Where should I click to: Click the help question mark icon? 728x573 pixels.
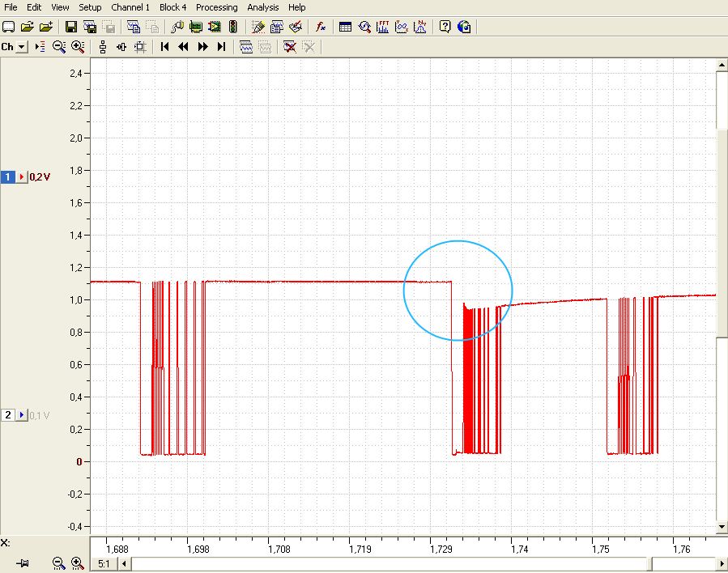click(445, 27)
